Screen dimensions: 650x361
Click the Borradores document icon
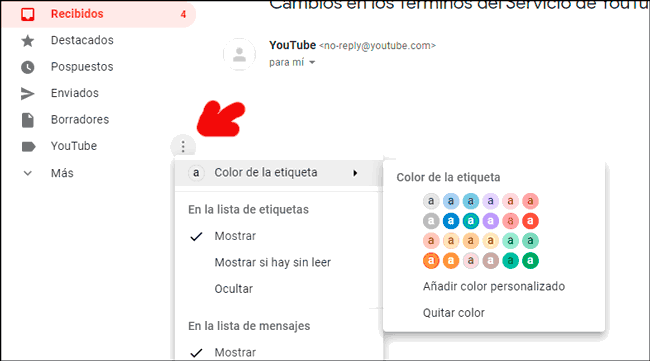coord(28,120)
